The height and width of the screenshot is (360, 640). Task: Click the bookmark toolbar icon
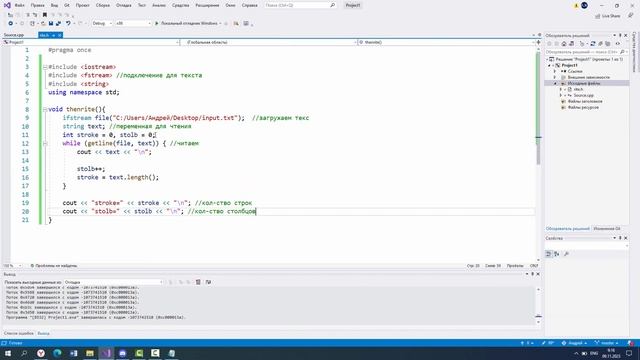point(44,15)
